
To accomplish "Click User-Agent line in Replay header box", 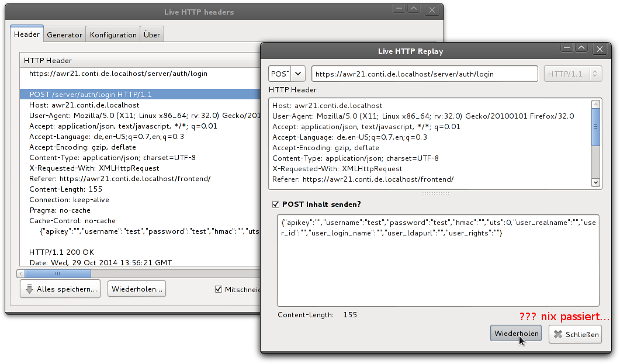I will click(423, 116).
